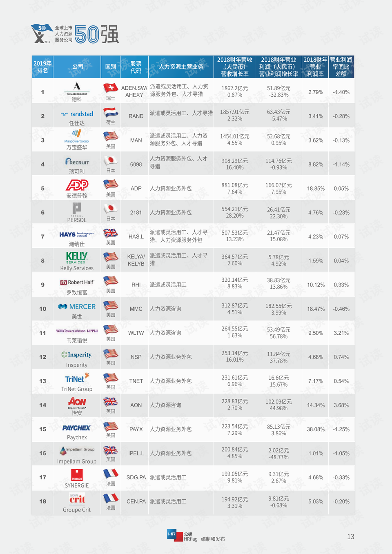Click the green Kelly Services logo
This screenshot has width=392, height=554.
point(77,258)
